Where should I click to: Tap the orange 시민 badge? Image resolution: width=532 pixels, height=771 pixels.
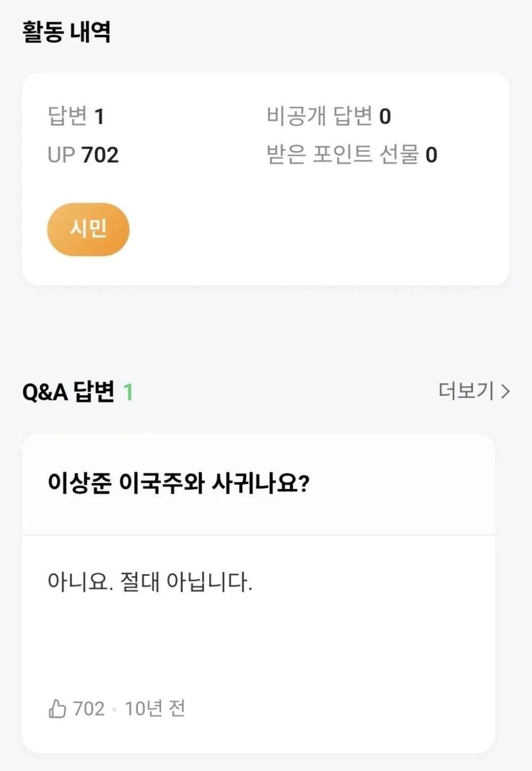88,229
